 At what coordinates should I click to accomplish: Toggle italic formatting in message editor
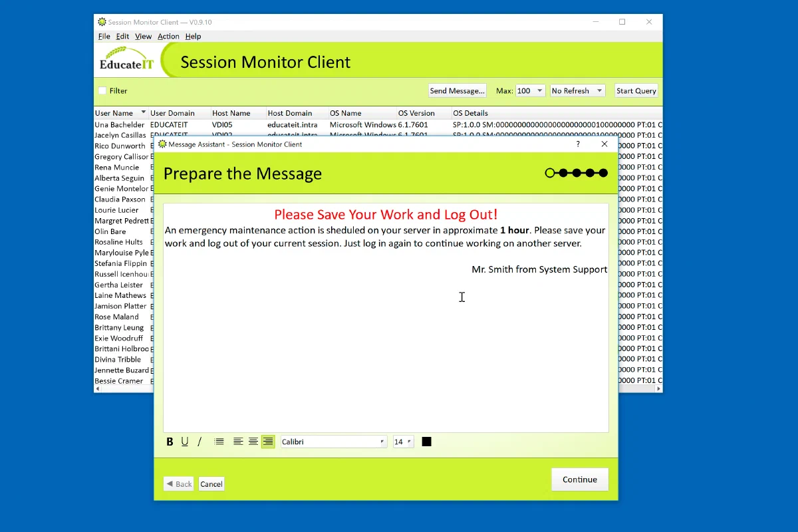pyautogui.click(x=199, y=442)
